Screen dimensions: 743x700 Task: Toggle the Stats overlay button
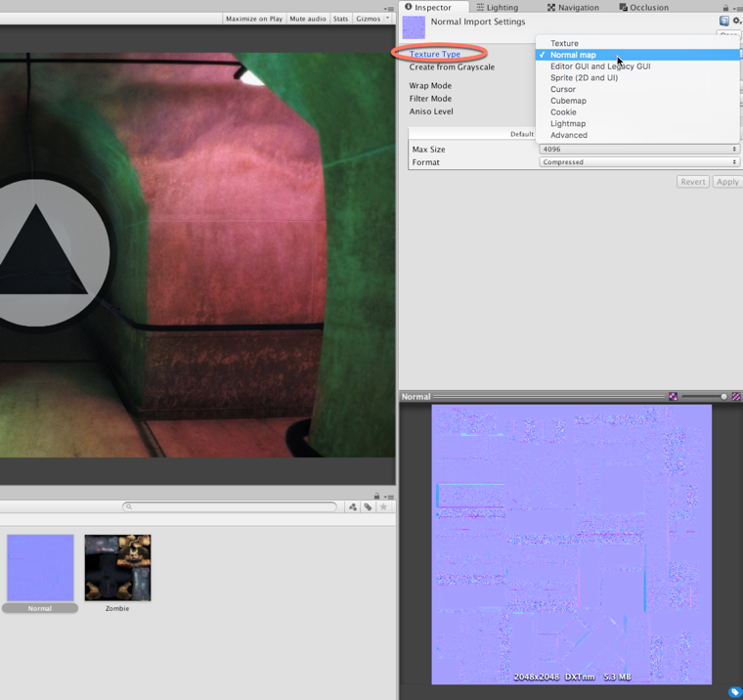(x=340, y=19)
